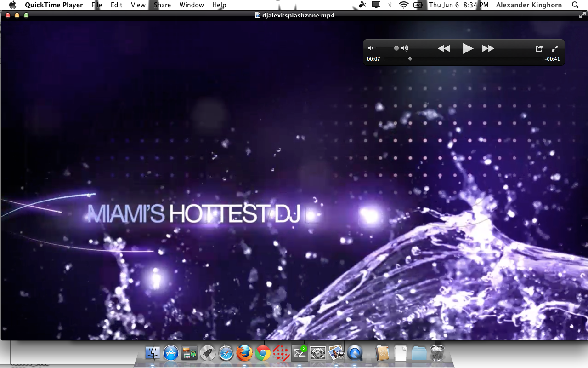The height and width of the screenshot is (368, 588).
Task: Open the share icon in the player controls
Action: pyautogui.click(x=539, y=48)
